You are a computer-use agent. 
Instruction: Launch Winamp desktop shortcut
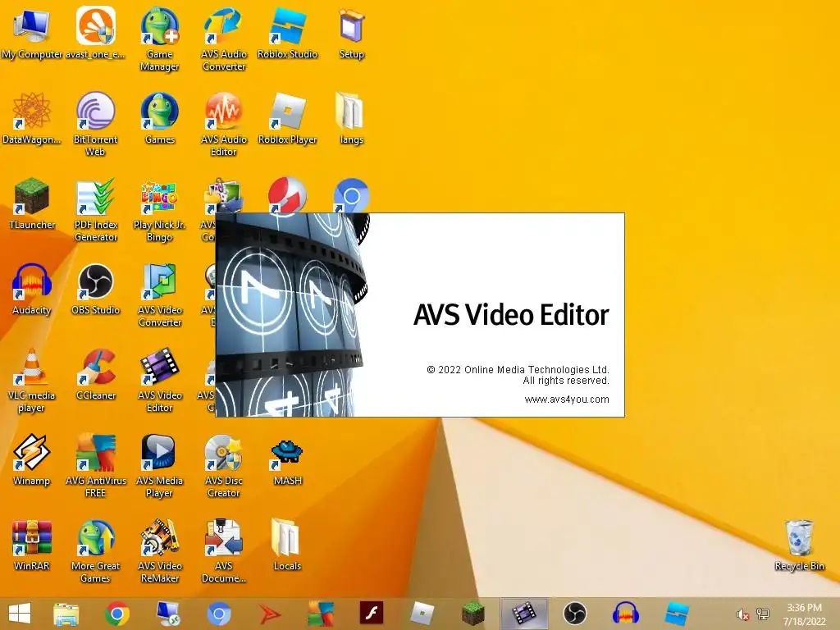(x=32, y=460)
